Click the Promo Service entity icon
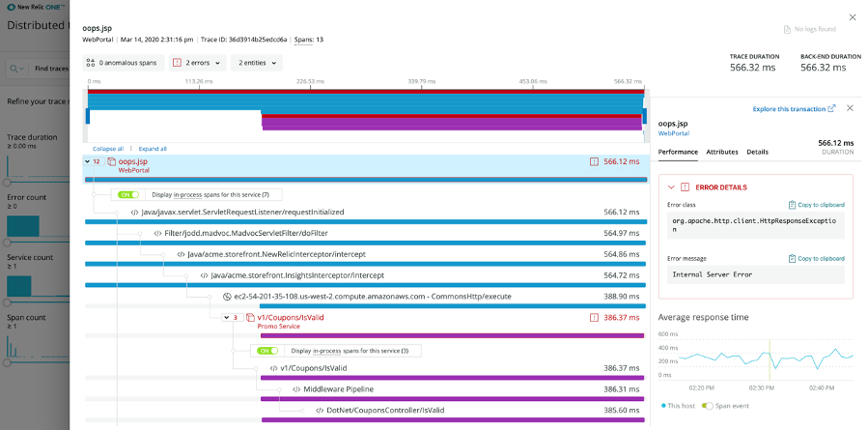 (250, 318)
